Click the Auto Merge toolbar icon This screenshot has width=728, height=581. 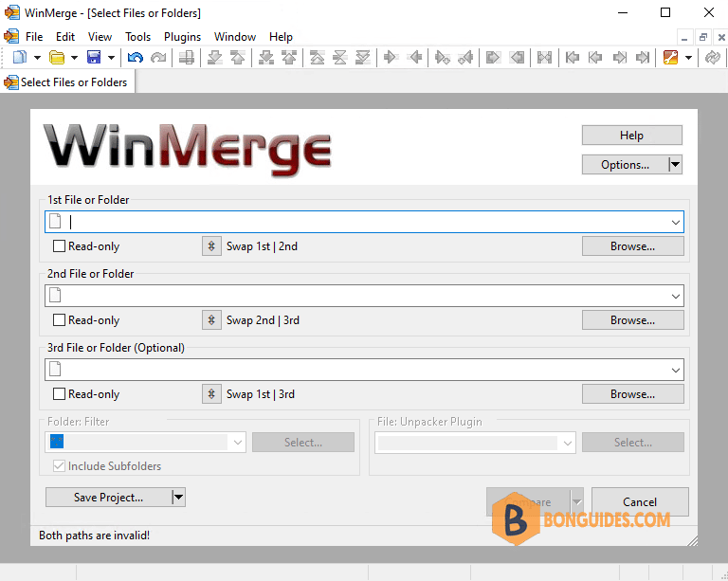(x=545, y=58)
